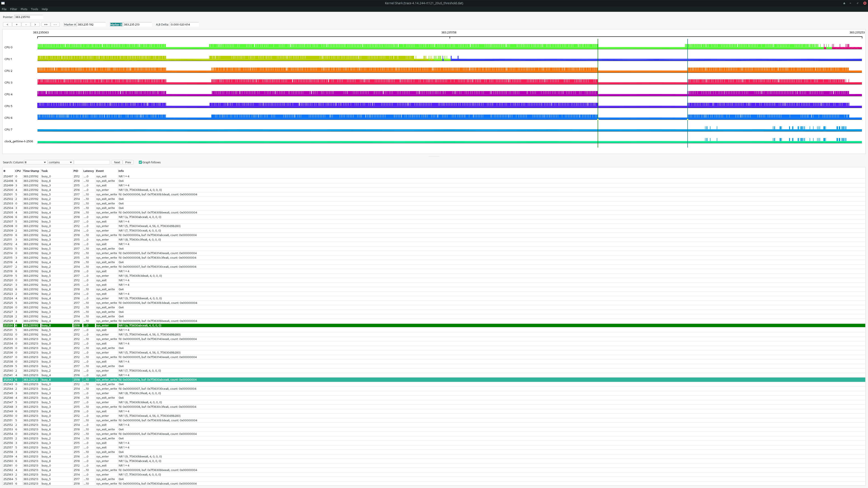The width and height of the screenshot is (868, 488).
Task: Click the zoom-in "+" button
Action: click(x=17, y=24)
